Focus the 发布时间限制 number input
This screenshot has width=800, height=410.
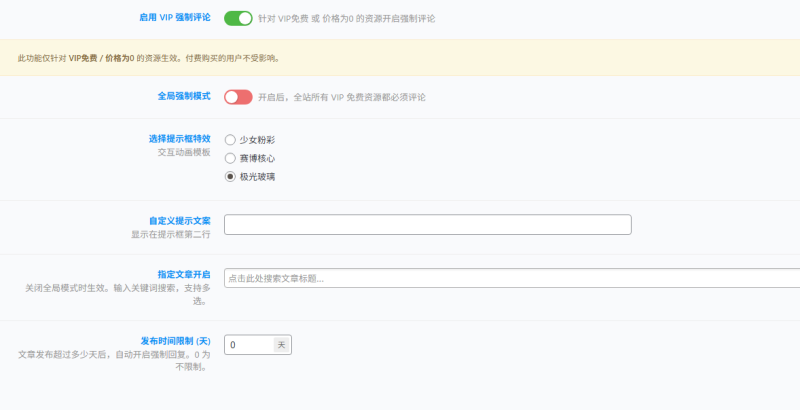(248, 345)
